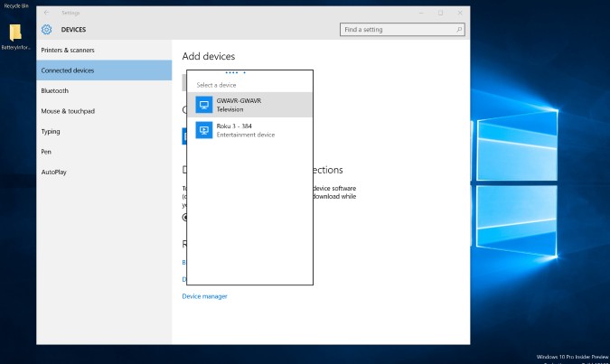Open Mouse & touchpad settings
The height and width of the screenshot is (364, 610).
point(68,111)
